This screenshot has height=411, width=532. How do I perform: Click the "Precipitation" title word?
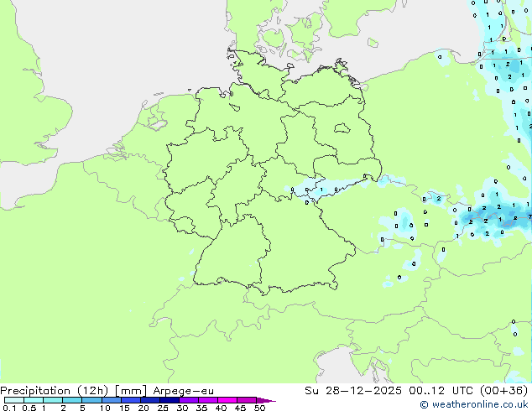click(35, 391)
